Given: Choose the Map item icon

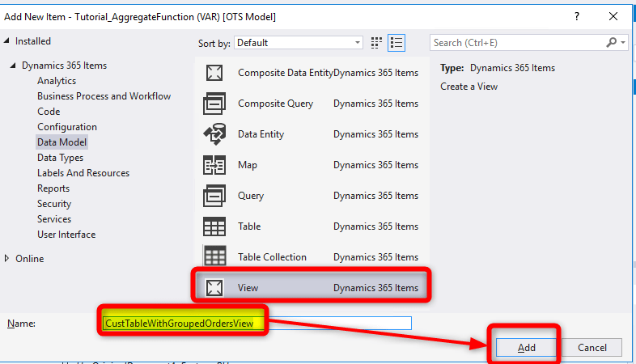Looking at the screenshot, I should pos(214,165).
